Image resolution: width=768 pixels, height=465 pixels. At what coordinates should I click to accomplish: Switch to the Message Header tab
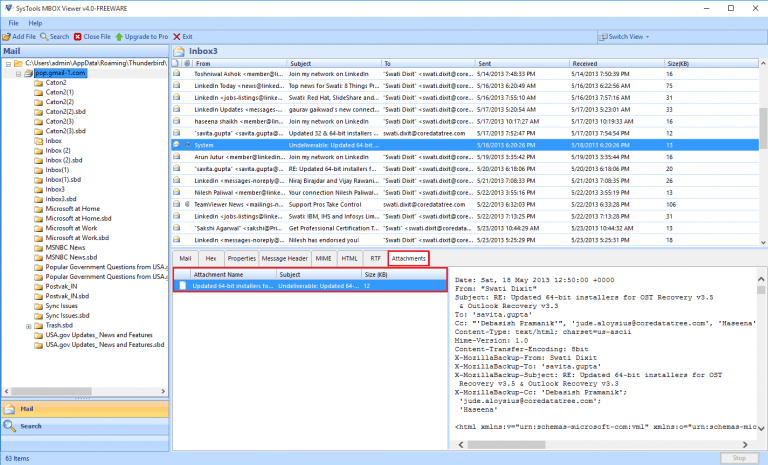[285, 258]
